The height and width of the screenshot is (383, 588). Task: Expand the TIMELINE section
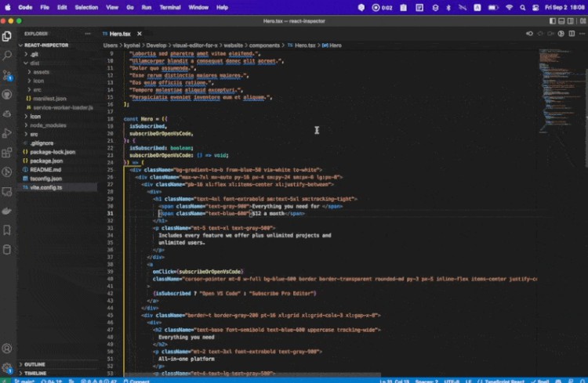(35, 374)
